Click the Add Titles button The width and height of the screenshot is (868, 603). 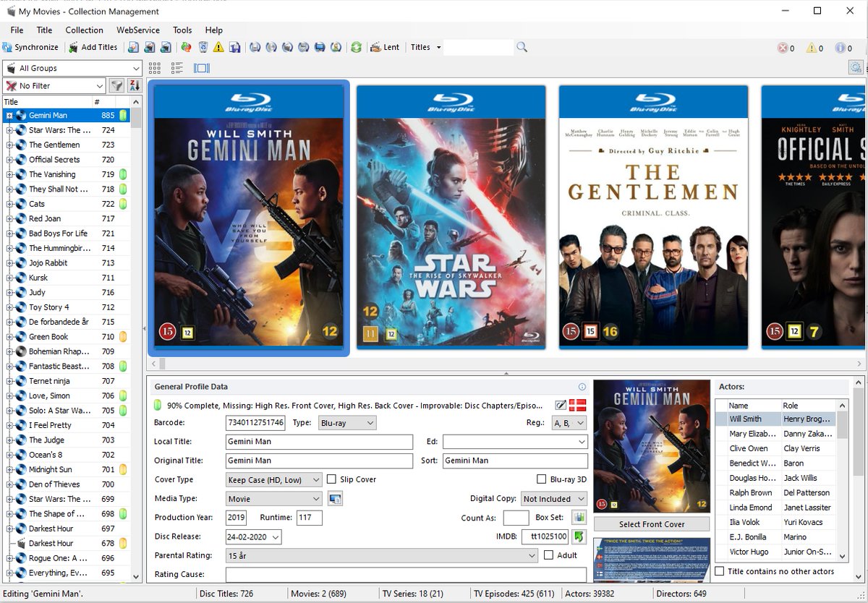click(93, 47)
